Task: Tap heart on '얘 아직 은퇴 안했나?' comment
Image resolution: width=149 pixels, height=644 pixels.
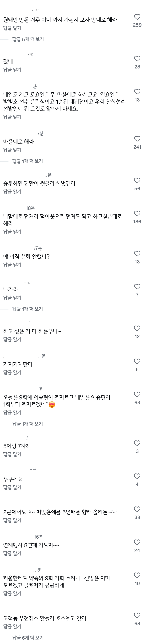Action: (x=137, y=254)
